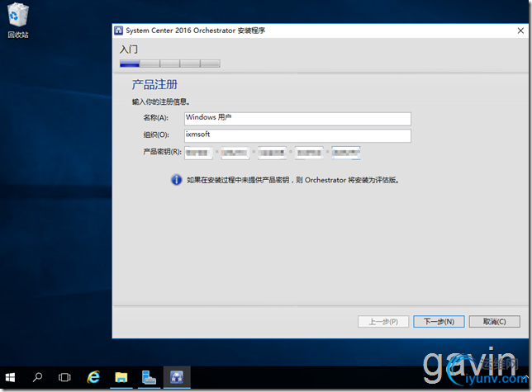Viewport: 532px width, 392px height.
Task: Close the Orchestrator setup window
Action: pyautogui.click(x=520, y=31)
